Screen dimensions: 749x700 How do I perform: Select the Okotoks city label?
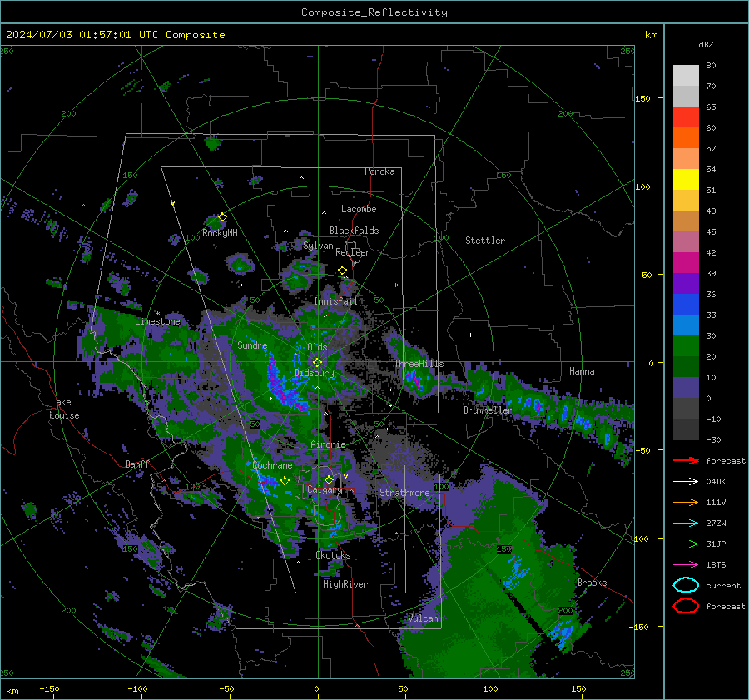click(x=334, y=555)
